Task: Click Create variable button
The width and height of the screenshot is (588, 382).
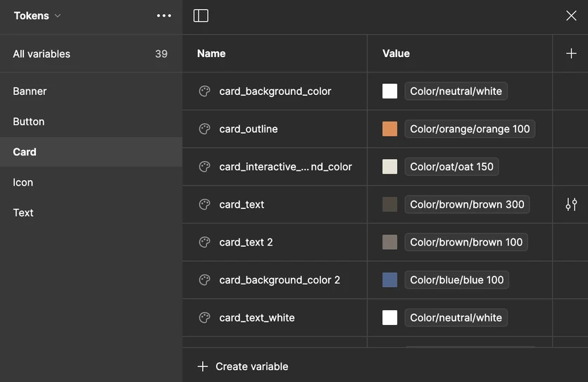Action: pyautogui.click(x=243, y=367)
